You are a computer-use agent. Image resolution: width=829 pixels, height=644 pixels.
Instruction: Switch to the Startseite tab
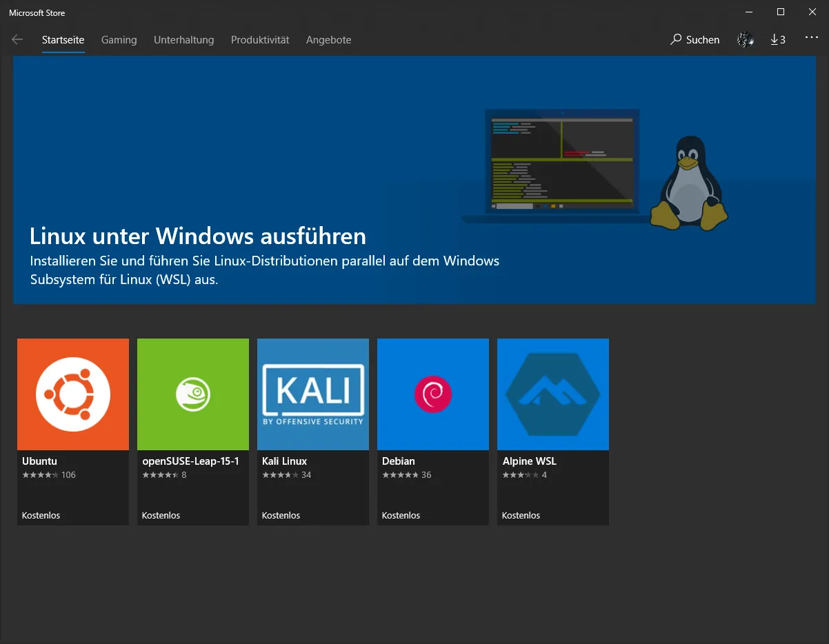pyautogui.click(x=63, y=40)
